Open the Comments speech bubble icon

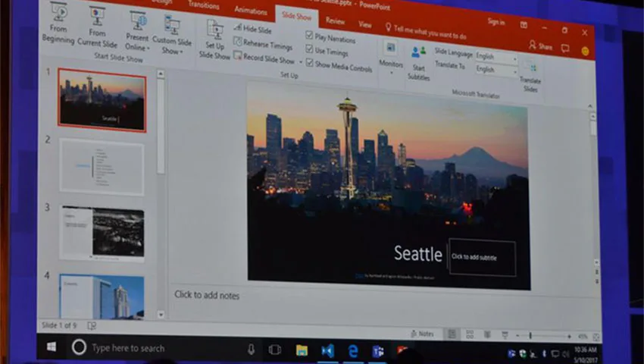[x=565, y=49]
